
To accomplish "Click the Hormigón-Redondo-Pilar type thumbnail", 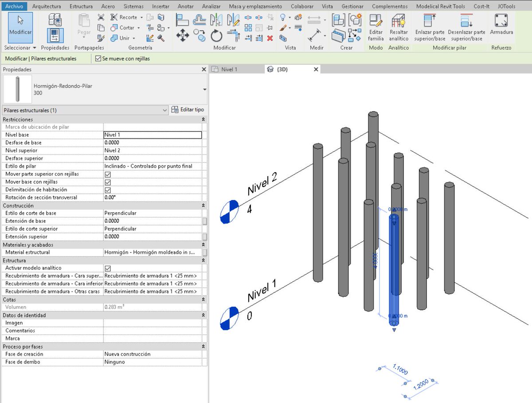I will 17,89.
